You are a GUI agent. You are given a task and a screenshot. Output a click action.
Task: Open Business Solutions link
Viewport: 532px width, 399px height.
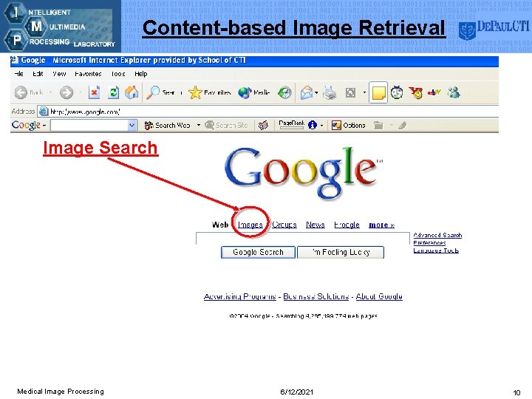point(316,296)
